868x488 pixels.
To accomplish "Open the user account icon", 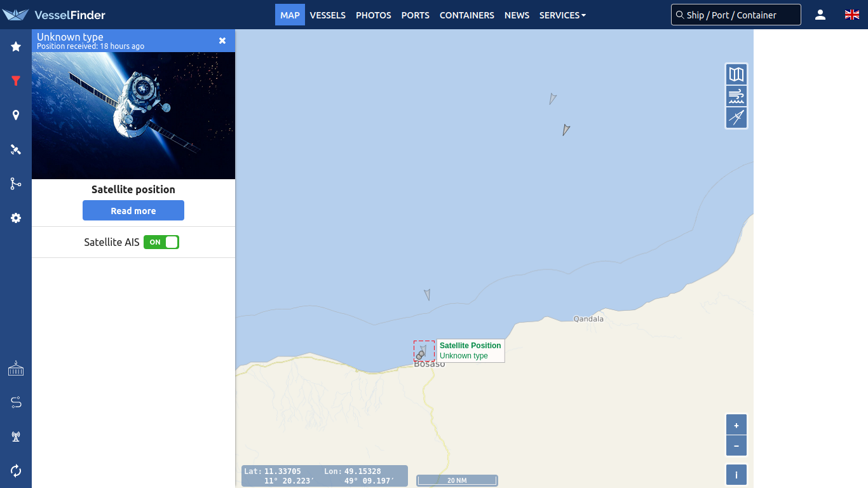I will 820,15.
